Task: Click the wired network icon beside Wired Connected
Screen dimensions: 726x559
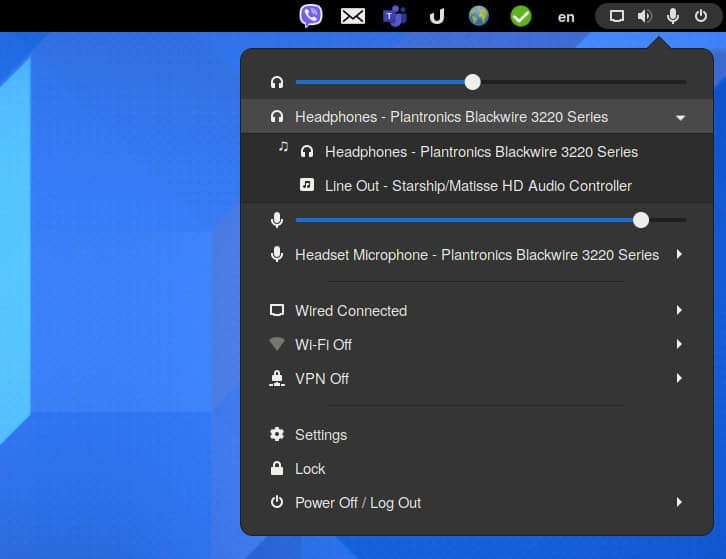Action: coord(277,310)
